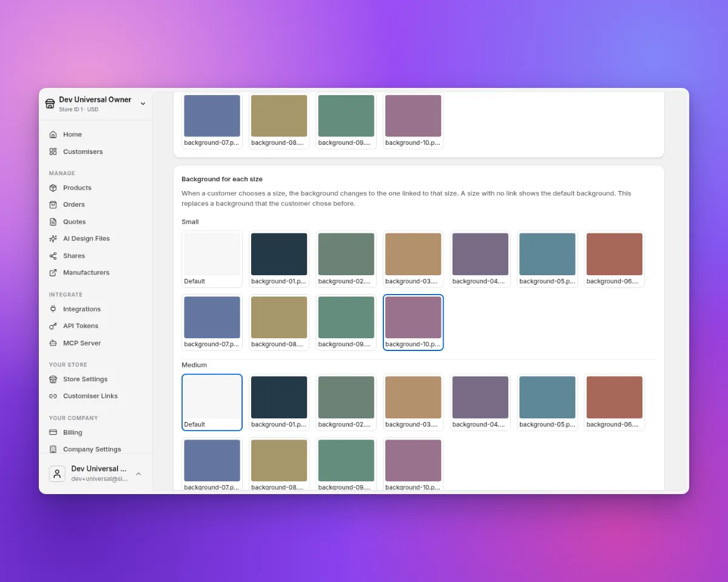The image size is (728, 582).
Task: Click the background-07 thumbnail at top
Action: pos(212,121)
